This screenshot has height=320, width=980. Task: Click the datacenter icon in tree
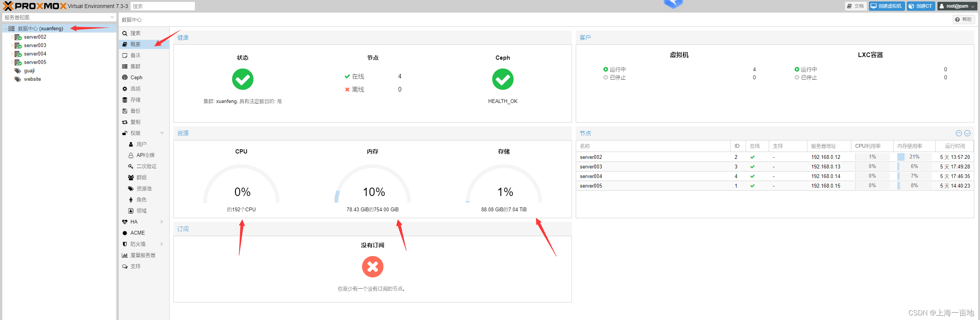11,29
